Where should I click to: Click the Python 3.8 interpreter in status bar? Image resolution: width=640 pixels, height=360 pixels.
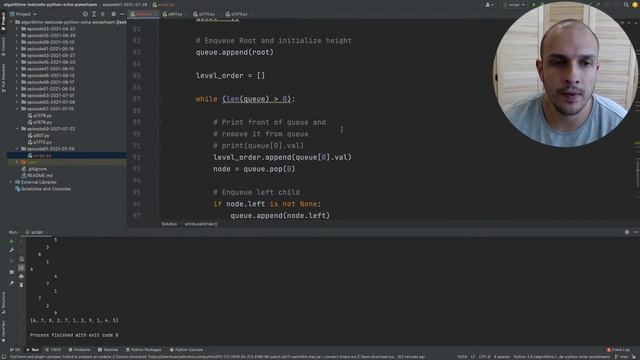click(x=562, y=357)
